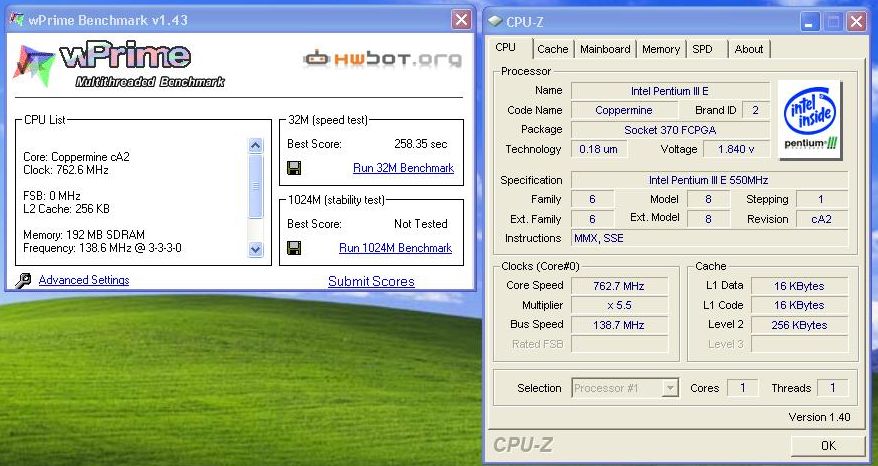Screen dimensions: 878x466
Task: Click 'Clock: 762.6 MHz' in CPU List
Action: tap(66, 170)
